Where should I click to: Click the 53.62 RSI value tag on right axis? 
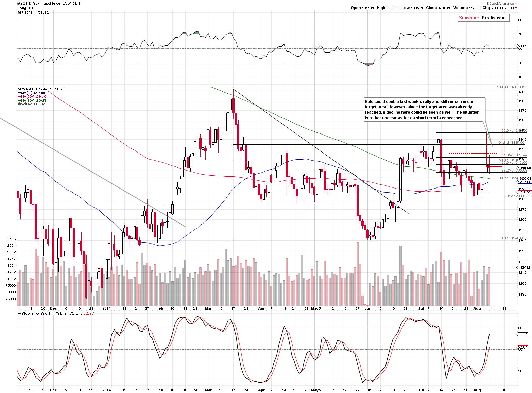[522, 46]
